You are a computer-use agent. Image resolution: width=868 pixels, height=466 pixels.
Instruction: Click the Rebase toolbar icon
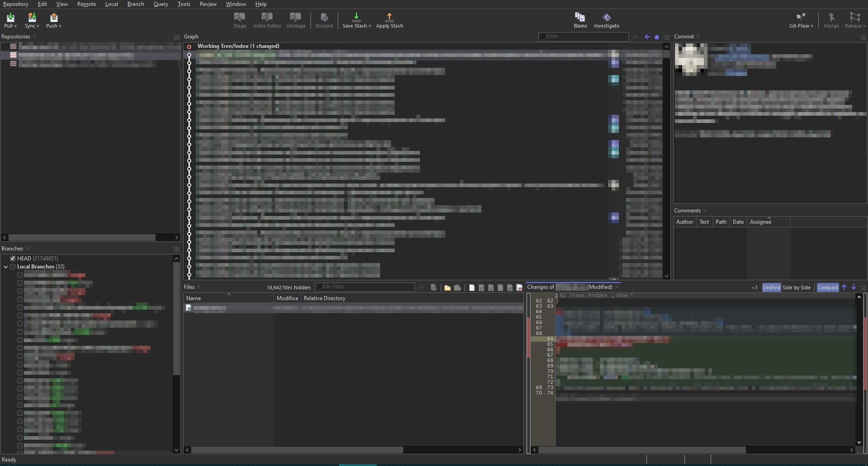click(x=854, y=17)
